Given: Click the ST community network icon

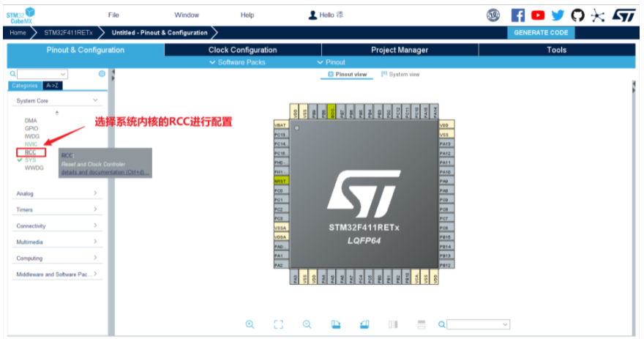Looking at the screenshot, I should tap(598, 15).
